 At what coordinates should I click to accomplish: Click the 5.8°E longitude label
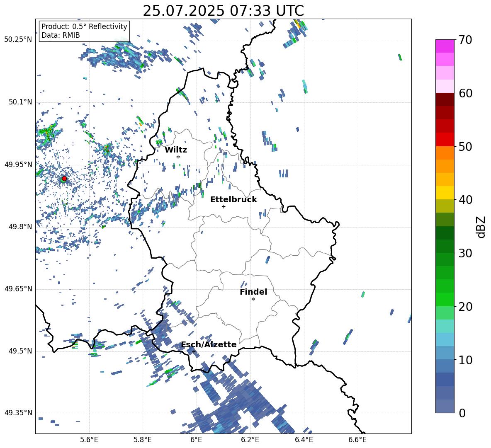coord(143,440)
